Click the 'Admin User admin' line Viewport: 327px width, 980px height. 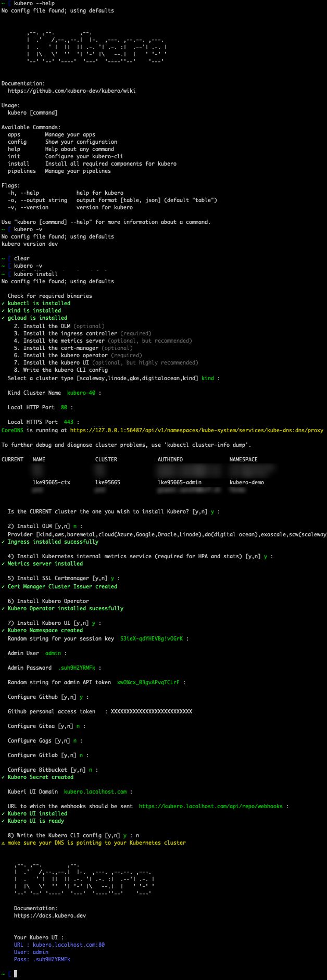(x=37, y=653)
